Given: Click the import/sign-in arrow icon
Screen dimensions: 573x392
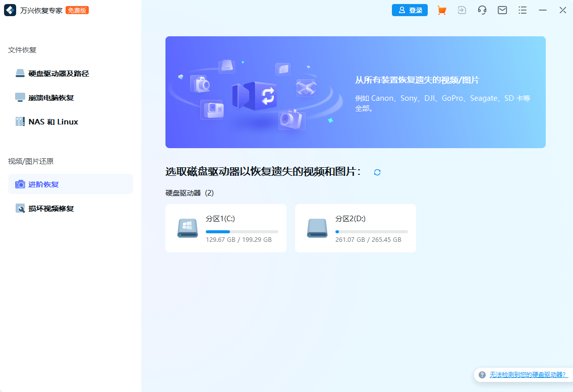Looking at the screenshot, I should [462, 10].
